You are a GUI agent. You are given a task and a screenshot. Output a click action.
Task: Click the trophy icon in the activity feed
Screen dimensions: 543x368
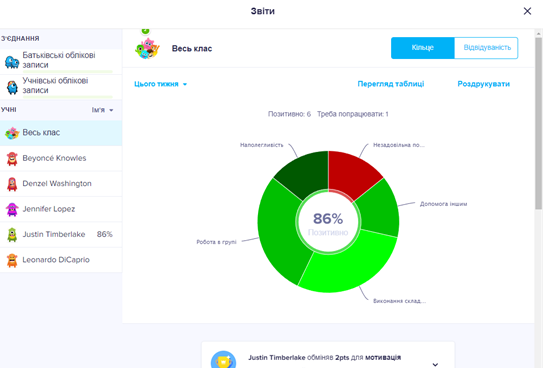[223, 360]
